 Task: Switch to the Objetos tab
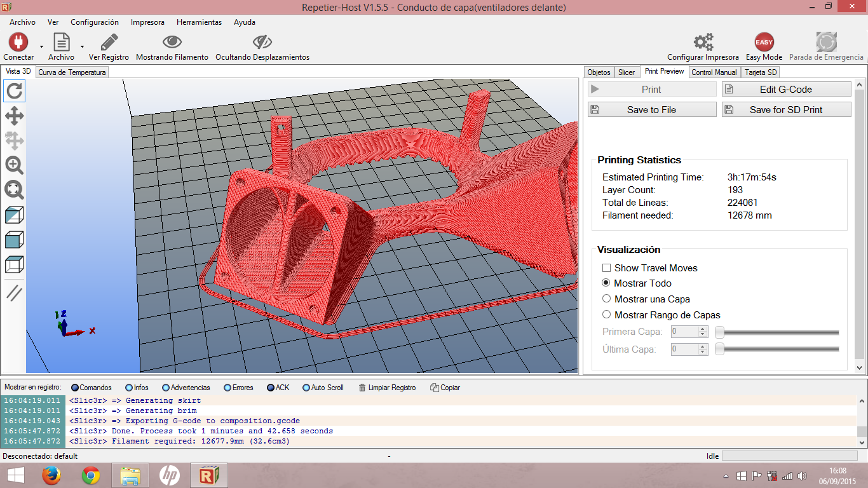coord(599,72)
